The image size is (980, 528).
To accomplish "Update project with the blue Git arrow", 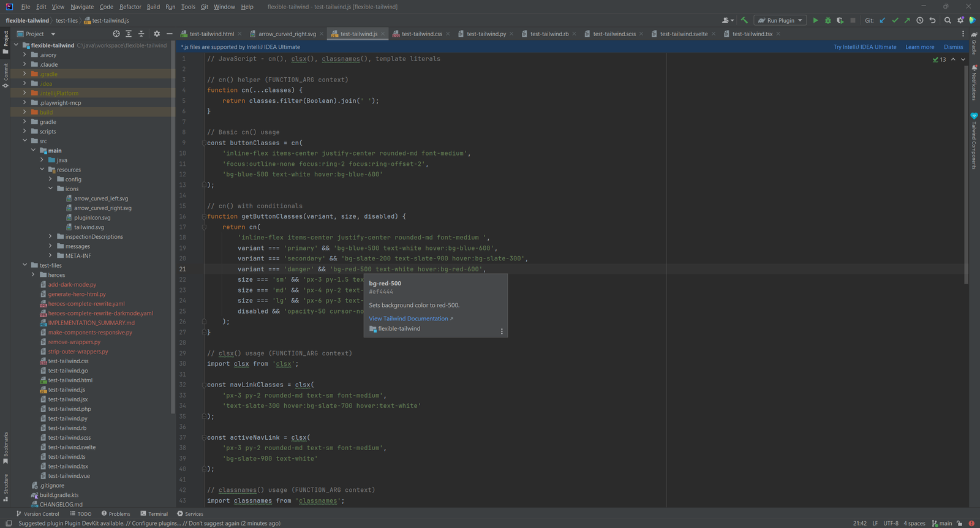I will pyautogui.click(x=883, y=20).
